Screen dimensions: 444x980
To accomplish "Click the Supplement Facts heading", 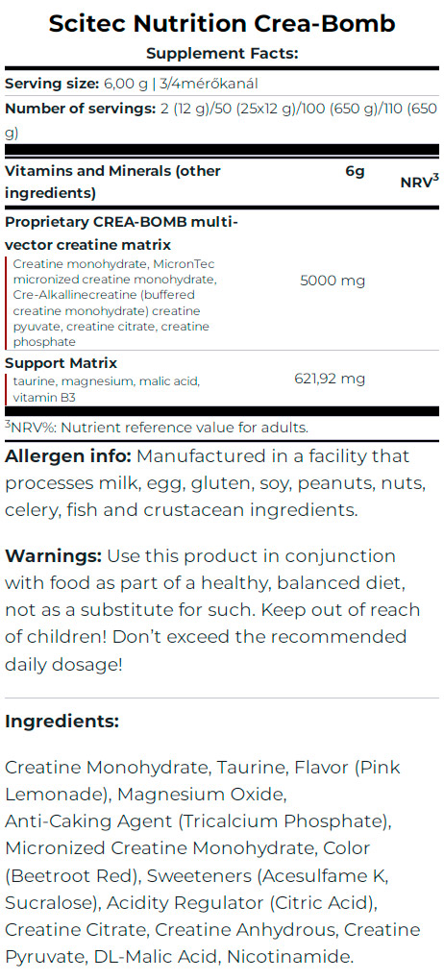I will [x=222, y=53].
